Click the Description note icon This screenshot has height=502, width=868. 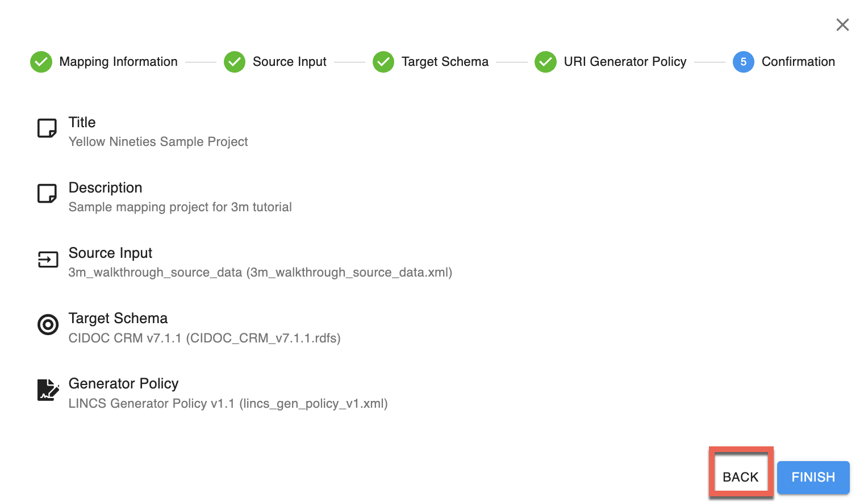pyautogui.click(x=47, y=194)
